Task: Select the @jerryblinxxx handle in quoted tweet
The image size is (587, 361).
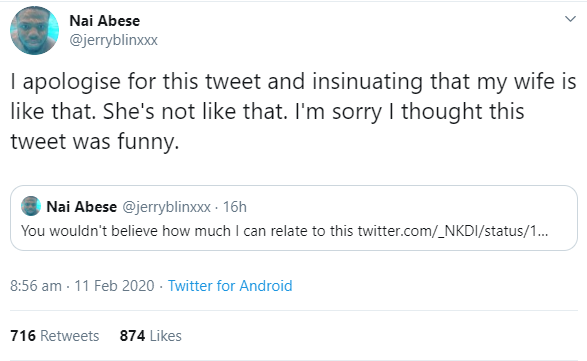Action: 167,207
